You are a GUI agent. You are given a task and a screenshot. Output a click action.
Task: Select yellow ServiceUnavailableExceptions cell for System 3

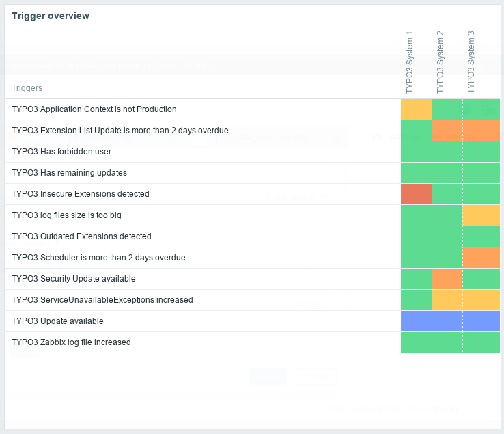481,300
